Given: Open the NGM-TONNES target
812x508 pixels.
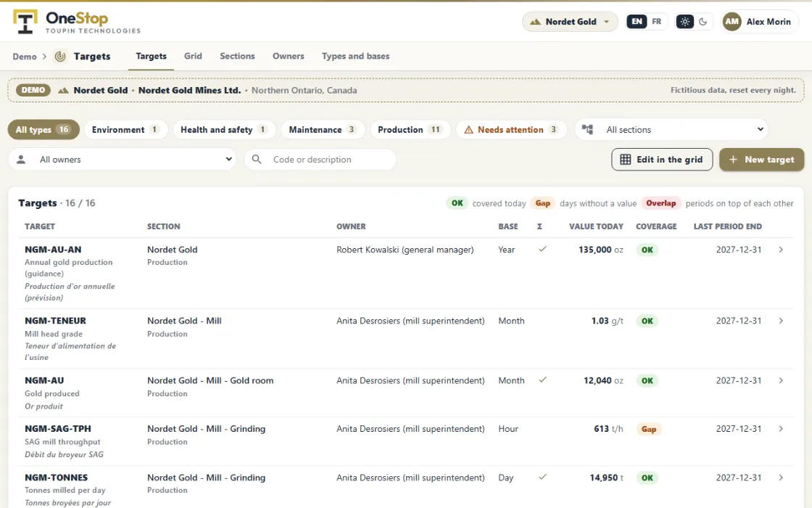Looking at the screenshot, I should coord(56,478).
